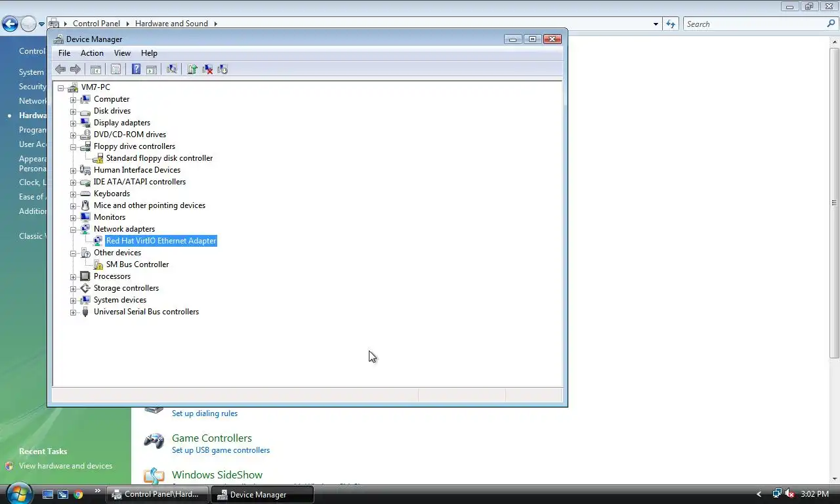Screen dimensions: 840x504
Task: Switch to Control Panel taskbar button
Action: (158, 494)
